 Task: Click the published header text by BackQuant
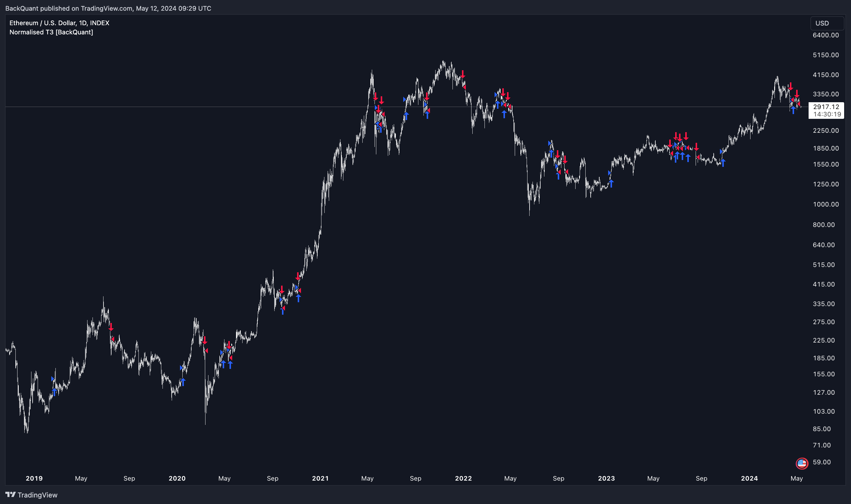(108, 8)
